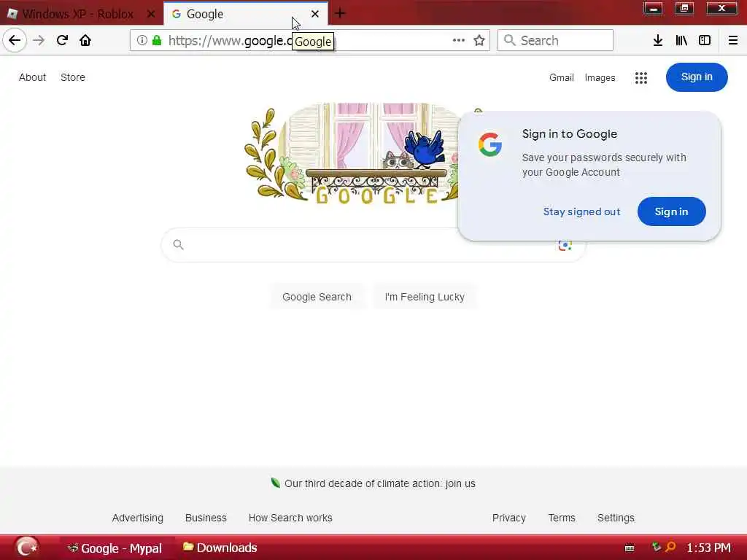Close the Google tab

click(315, 15)
